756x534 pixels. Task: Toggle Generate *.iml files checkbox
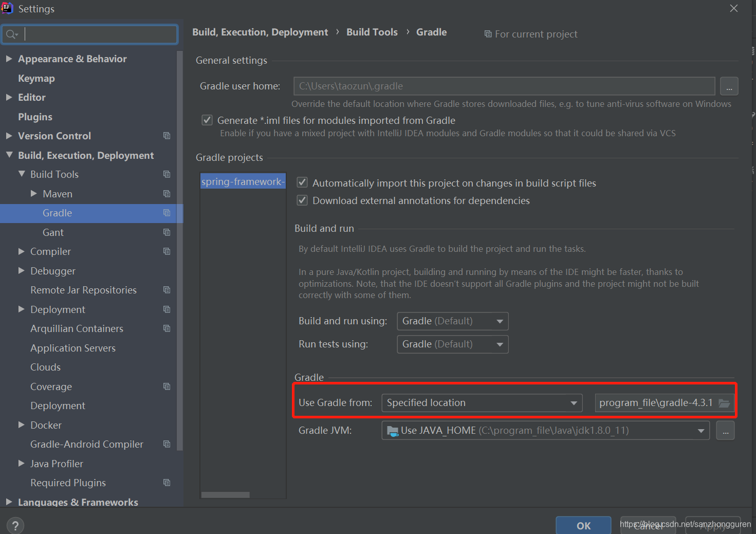pyautogui.click(x=207, y=120)
